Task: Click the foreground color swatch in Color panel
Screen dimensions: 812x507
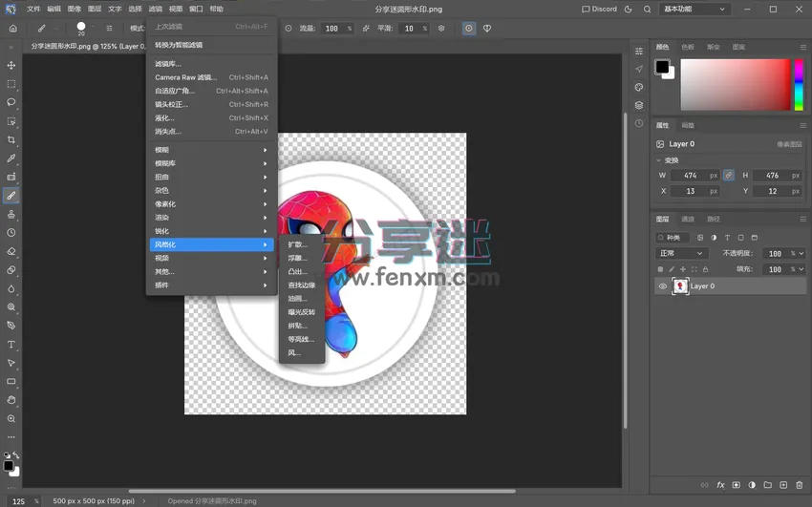Action: [662, 67]
